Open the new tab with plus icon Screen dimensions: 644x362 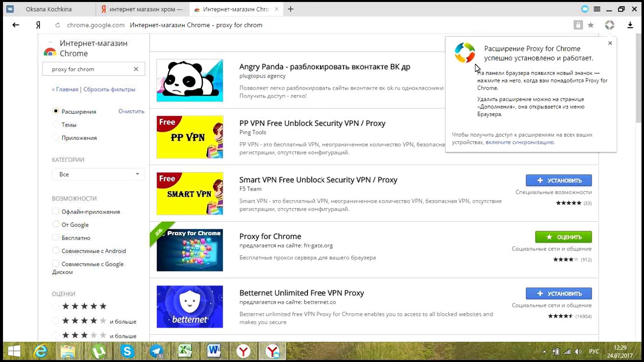(290, 9)
